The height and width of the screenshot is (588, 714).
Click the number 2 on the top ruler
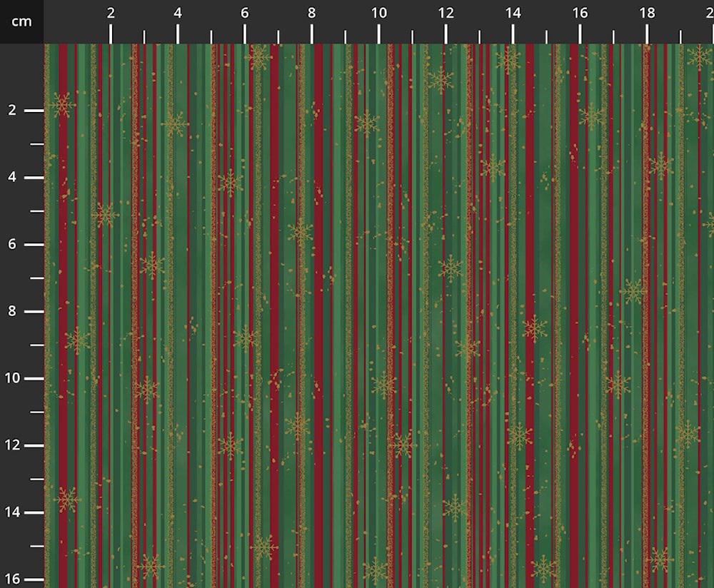[111, 13]
